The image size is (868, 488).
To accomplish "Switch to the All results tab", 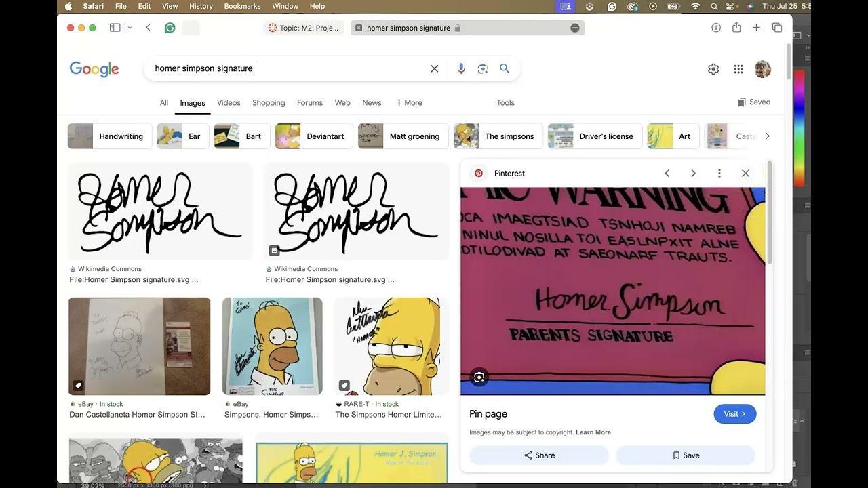I will point(164,103).
